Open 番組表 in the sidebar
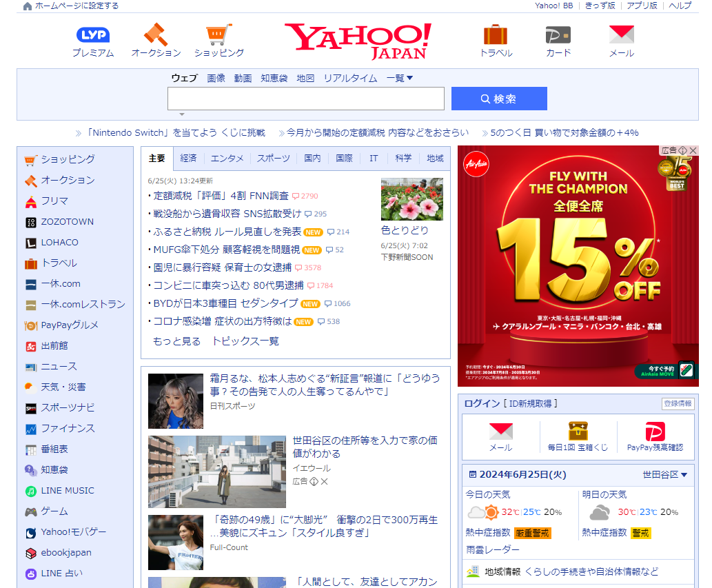This screenshot has height=588, width=712. tap(54, 449)
